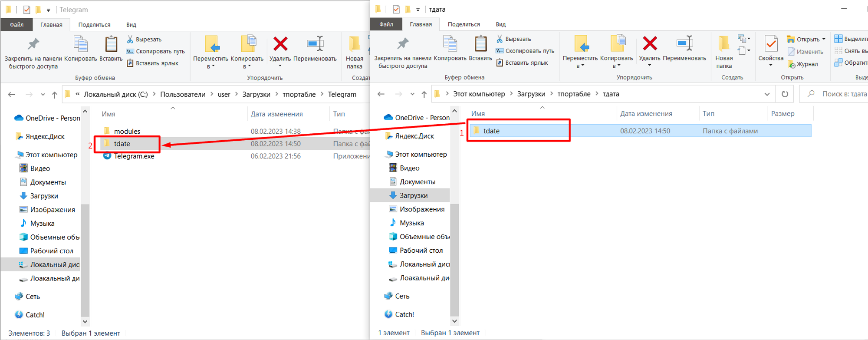Click Pin to Quick access icon, left window
This screenshot has width=868, height=340.
[x=33, y=44]
